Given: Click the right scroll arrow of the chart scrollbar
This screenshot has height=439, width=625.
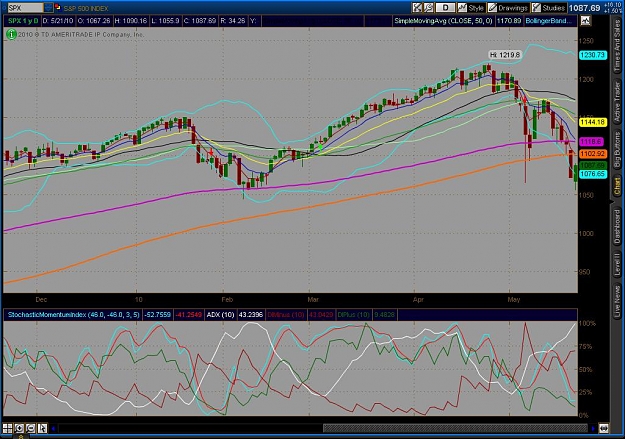Looking at the screenshot, I should (x=594, y=429).
